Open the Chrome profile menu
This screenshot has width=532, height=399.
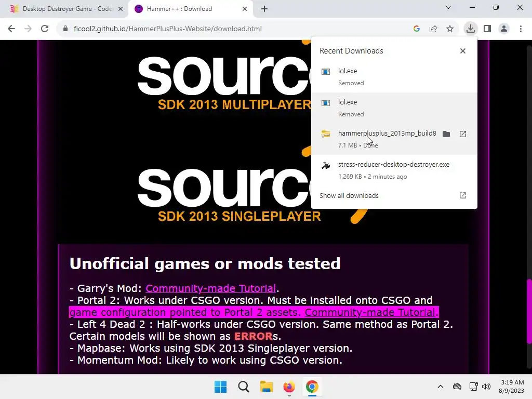(x=504, y=29)
